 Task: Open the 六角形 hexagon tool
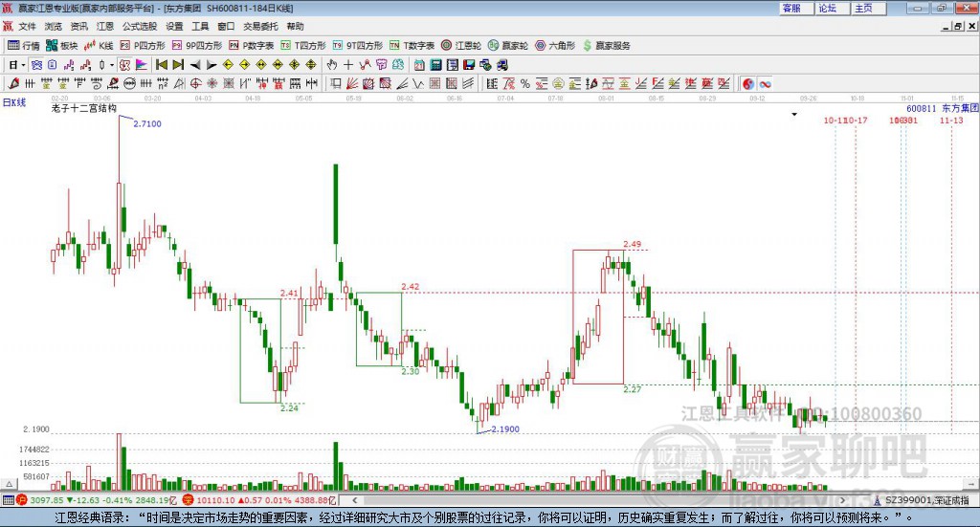[555, 46]
